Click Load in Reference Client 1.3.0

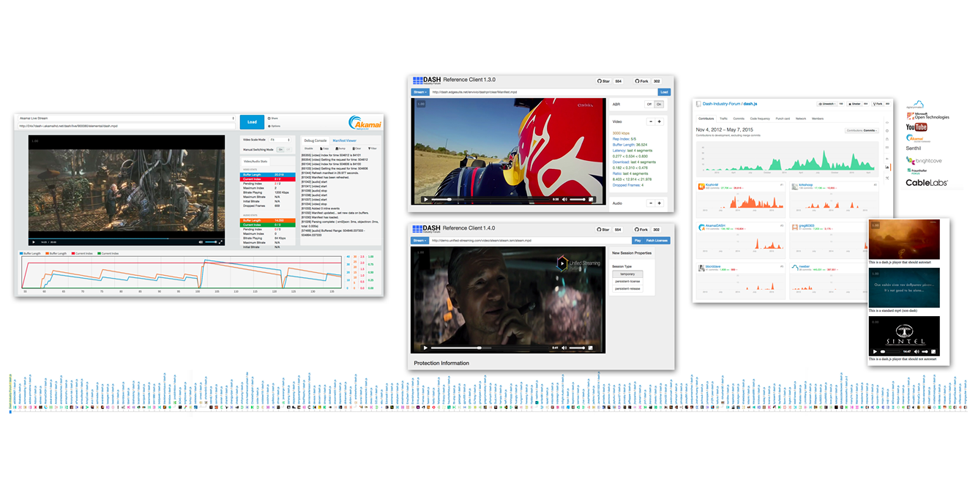(664, 92)
